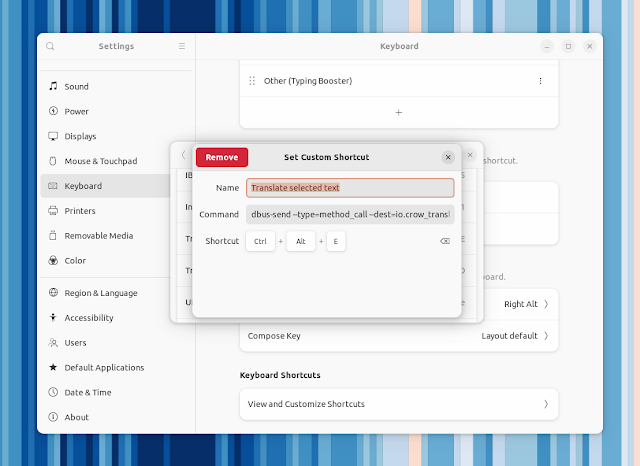Select Region & Language in sidebar
The image size is (640, 466).
[x=100, y=293]
